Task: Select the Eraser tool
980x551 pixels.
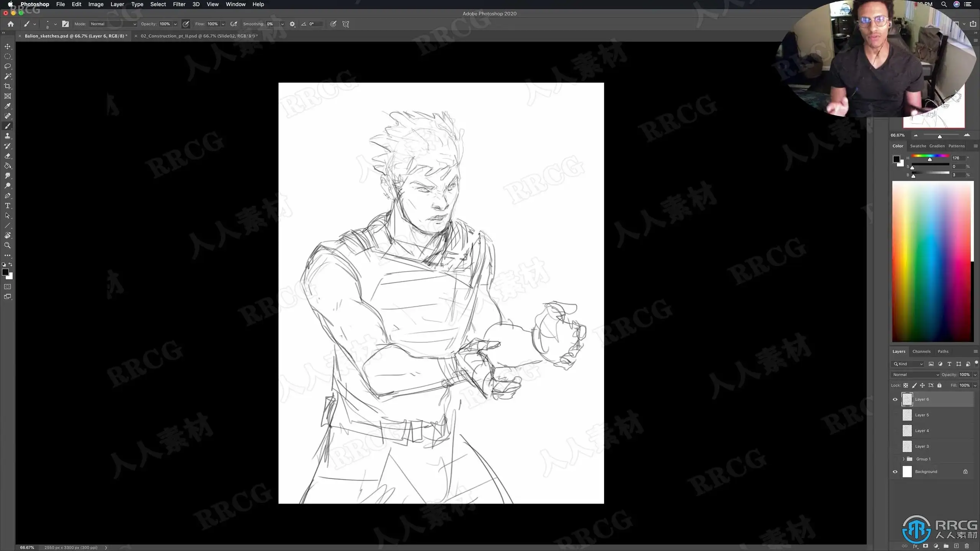Action: click(x=8, y=156)
